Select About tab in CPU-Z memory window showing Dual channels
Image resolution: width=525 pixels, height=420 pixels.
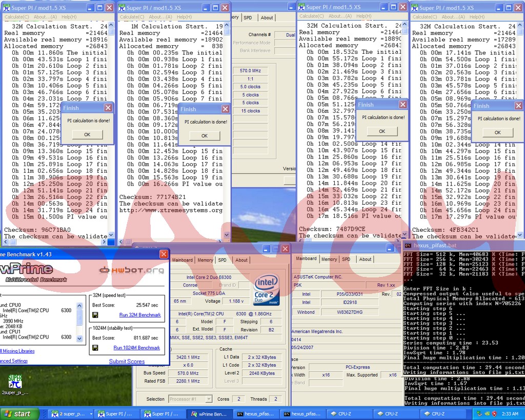267,18
